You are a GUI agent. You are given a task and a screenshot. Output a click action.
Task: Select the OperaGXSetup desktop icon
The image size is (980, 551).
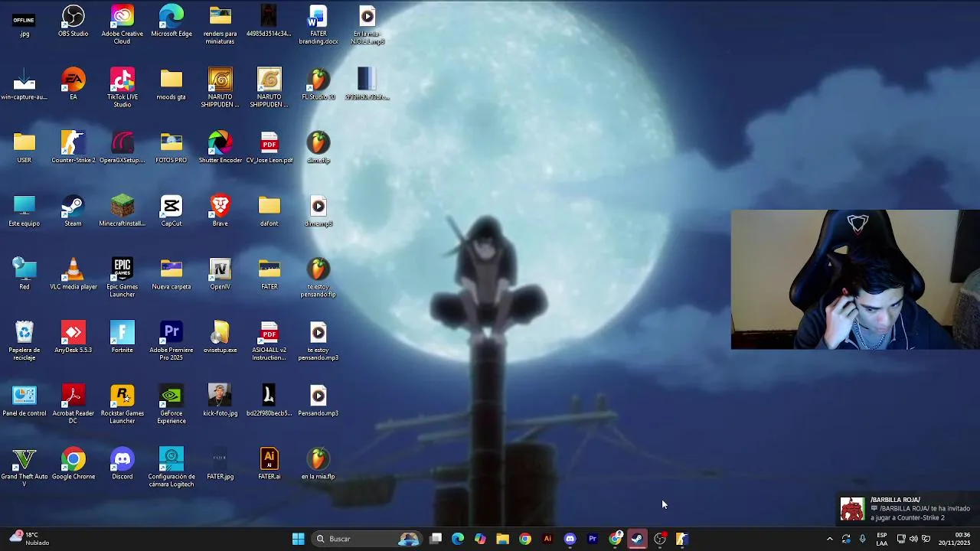(122, 148)
